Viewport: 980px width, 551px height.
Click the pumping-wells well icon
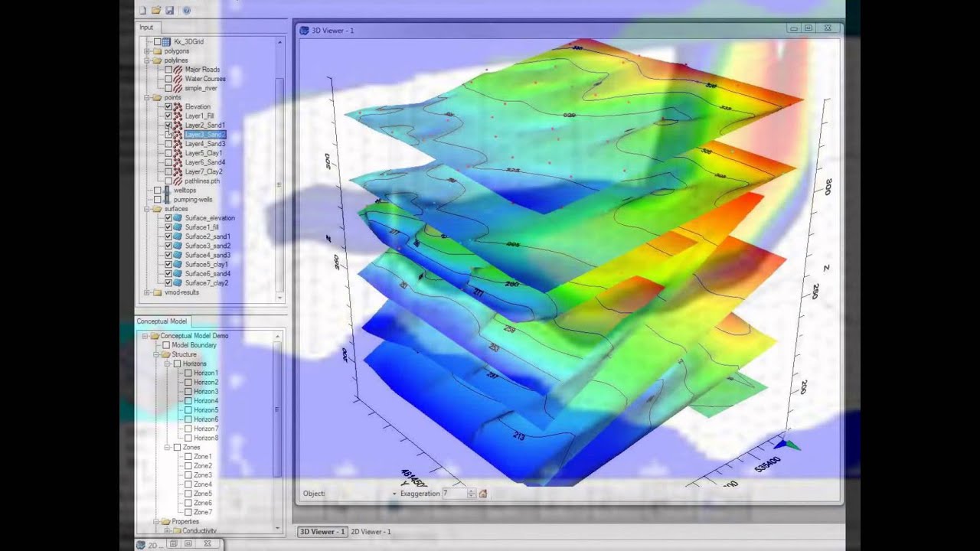(167, 199)
